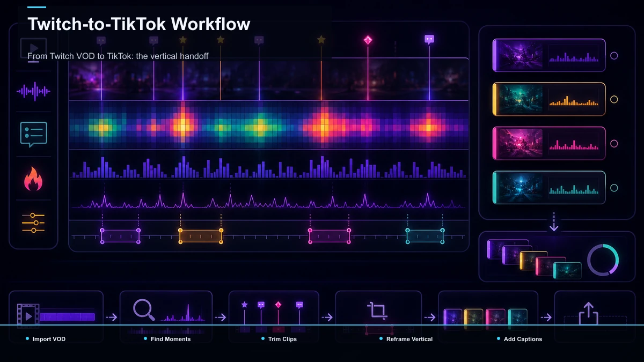Click the donut progress ring in export queue

603,260
